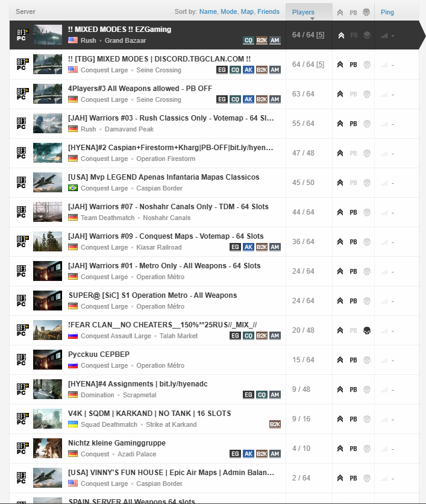Click 45 / 50 player count

coord(303,183)
